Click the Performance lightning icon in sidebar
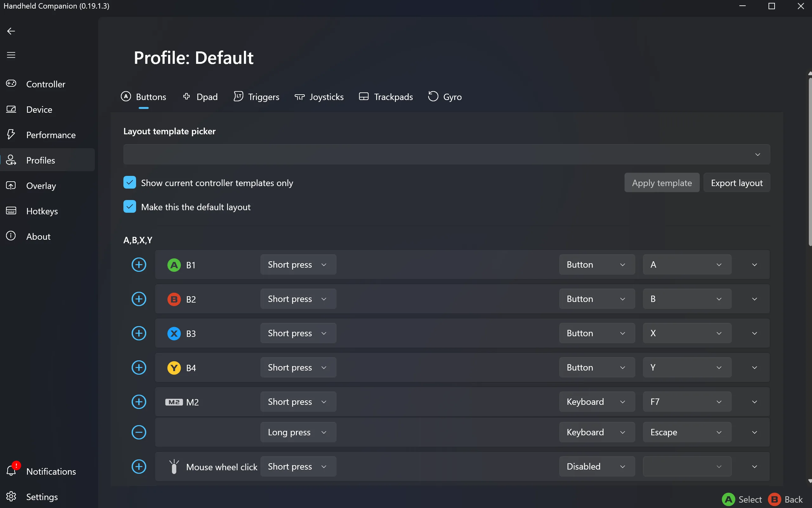Viewport: 812px width, 508px height. coord(11,134)
